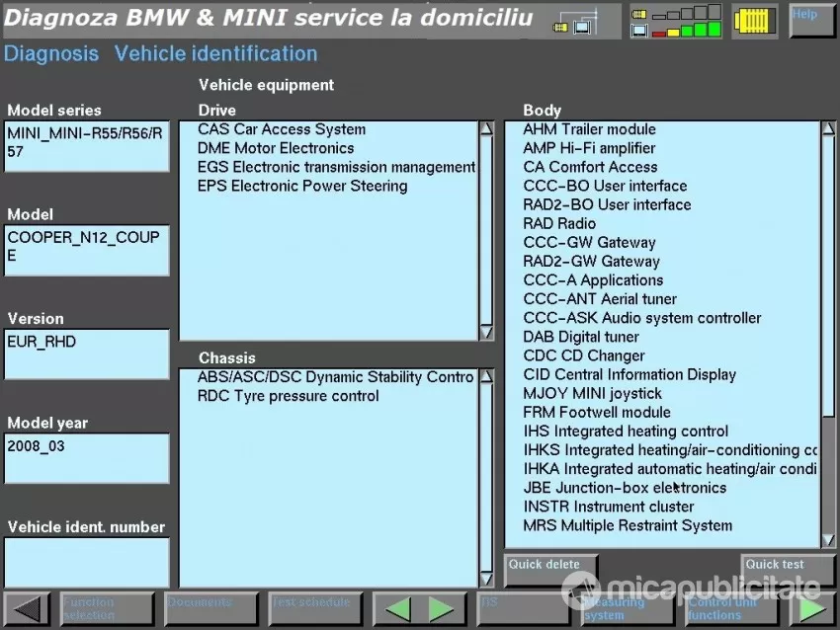Click the Model field COOPER_N12_COUPE
Screen dimensions: 840x630
[x=87, y=251]
